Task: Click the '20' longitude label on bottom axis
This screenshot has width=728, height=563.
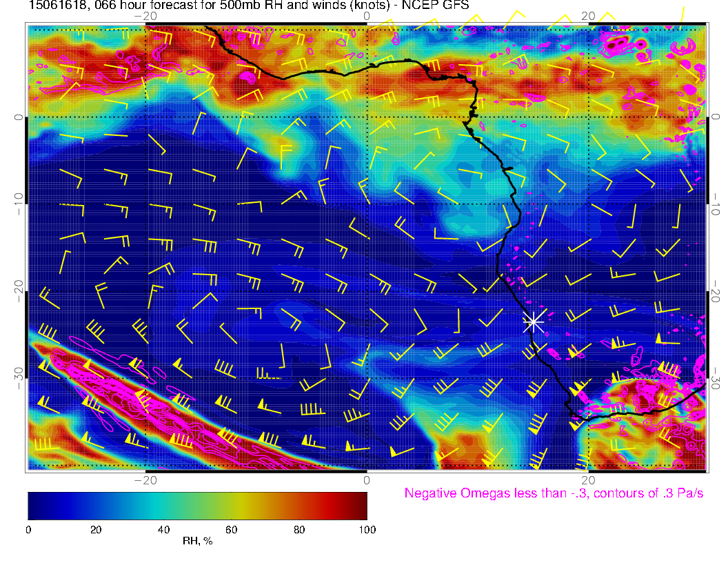Action: point(588,480)
